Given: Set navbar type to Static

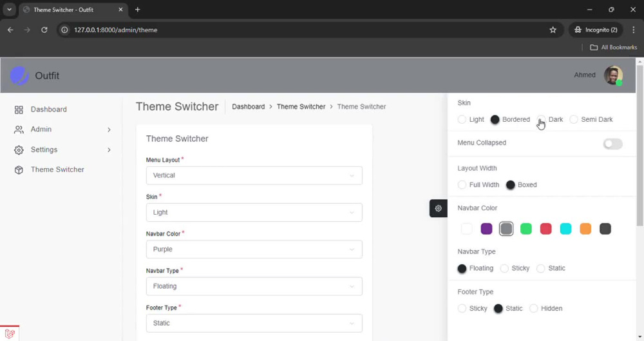Looking at the screenshot, I should pyautogui.click(x=541, y=268).
